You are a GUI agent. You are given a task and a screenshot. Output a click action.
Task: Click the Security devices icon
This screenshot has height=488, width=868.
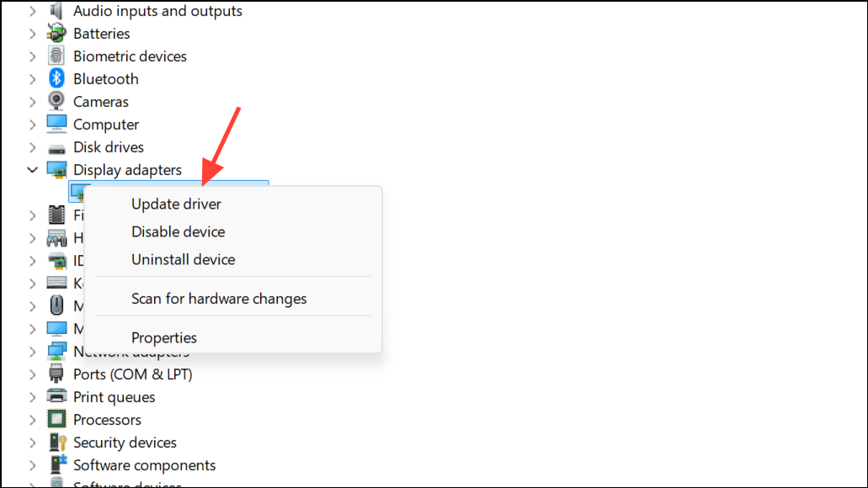click(56, 443)
